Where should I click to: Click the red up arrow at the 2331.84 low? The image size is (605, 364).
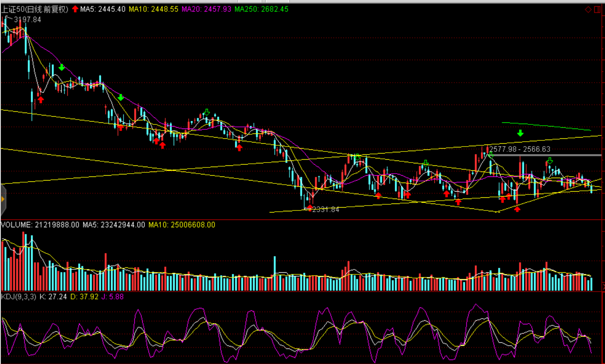309,208
